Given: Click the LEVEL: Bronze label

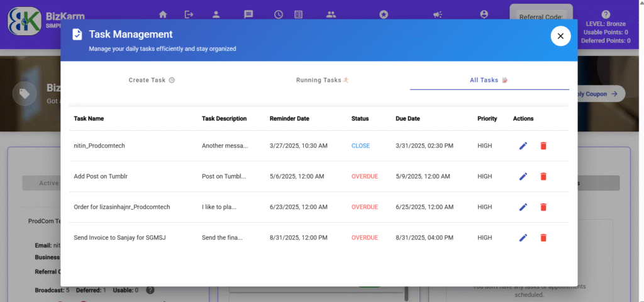Looking at the screenshot, I should point(606,25).
